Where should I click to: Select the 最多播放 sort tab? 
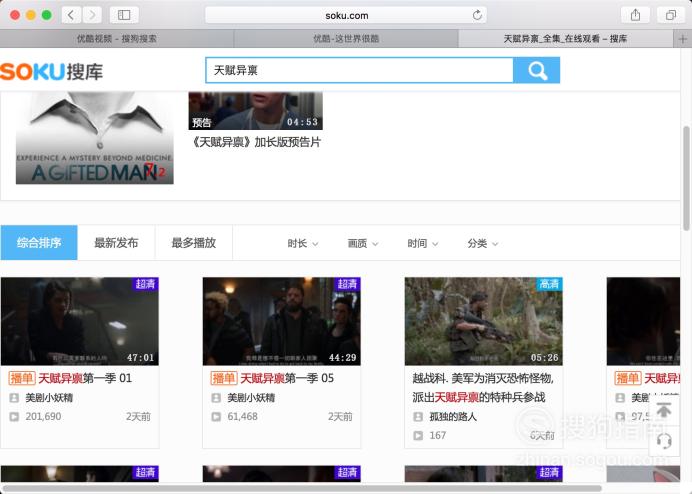(194, 242)
